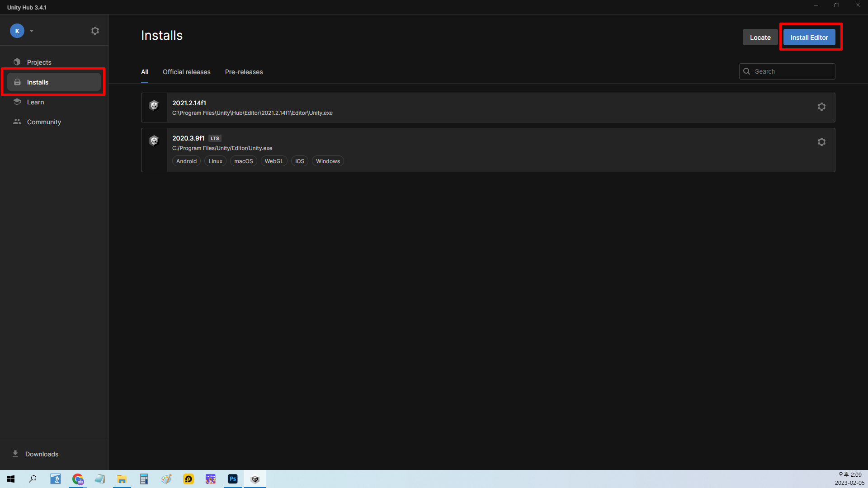The image size is (868, 488).
Task: Open settings gear for 2021.2.14f1 install
Action: (821, 107)
